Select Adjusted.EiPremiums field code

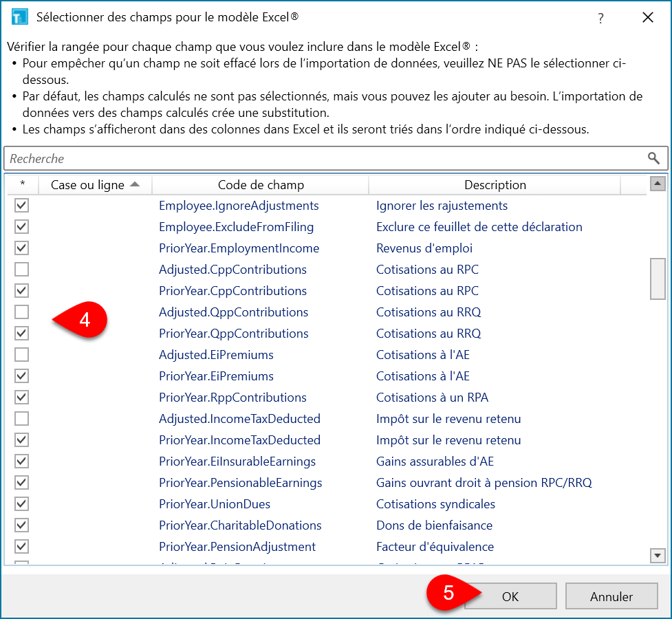click(x=216, y=355)
